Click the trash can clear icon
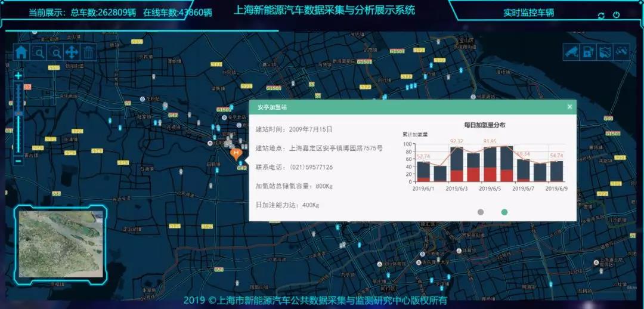The width and height of the screenshot is (644, 309). [x=88, y=52]
